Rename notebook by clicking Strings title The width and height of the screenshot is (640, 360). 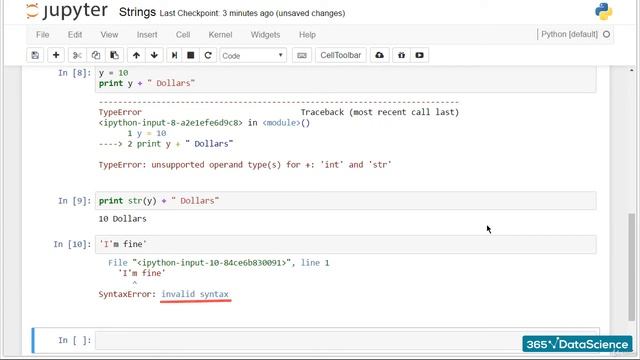click(x=137, y=12)
